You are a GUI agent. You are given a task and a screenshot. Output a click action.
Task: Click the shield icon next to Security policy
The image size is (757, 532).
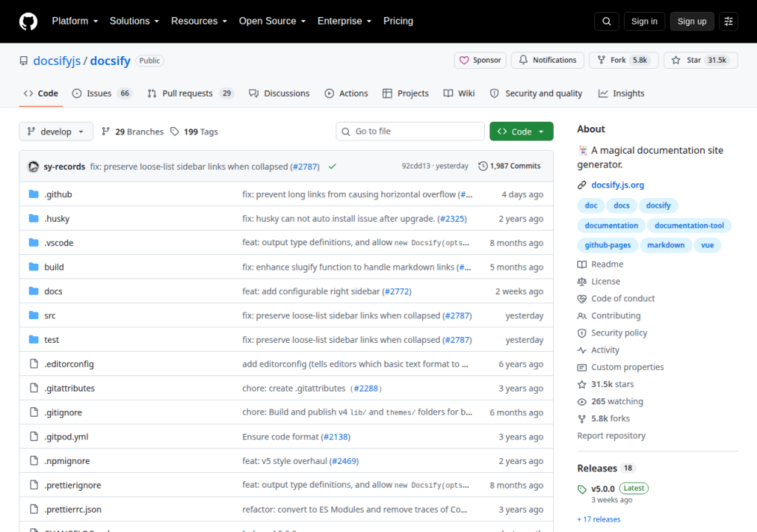click(582, 333)
